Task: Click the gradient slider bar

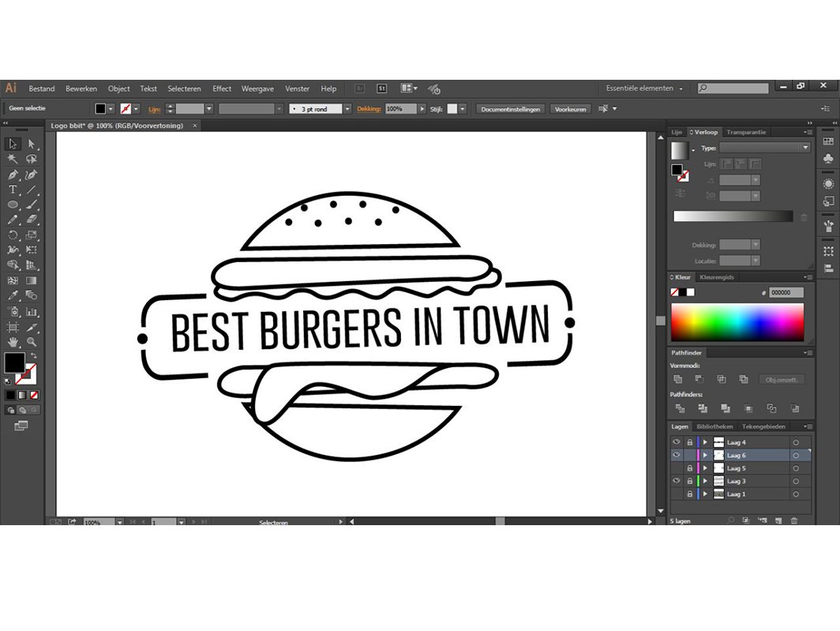Action: pos(733,216)
